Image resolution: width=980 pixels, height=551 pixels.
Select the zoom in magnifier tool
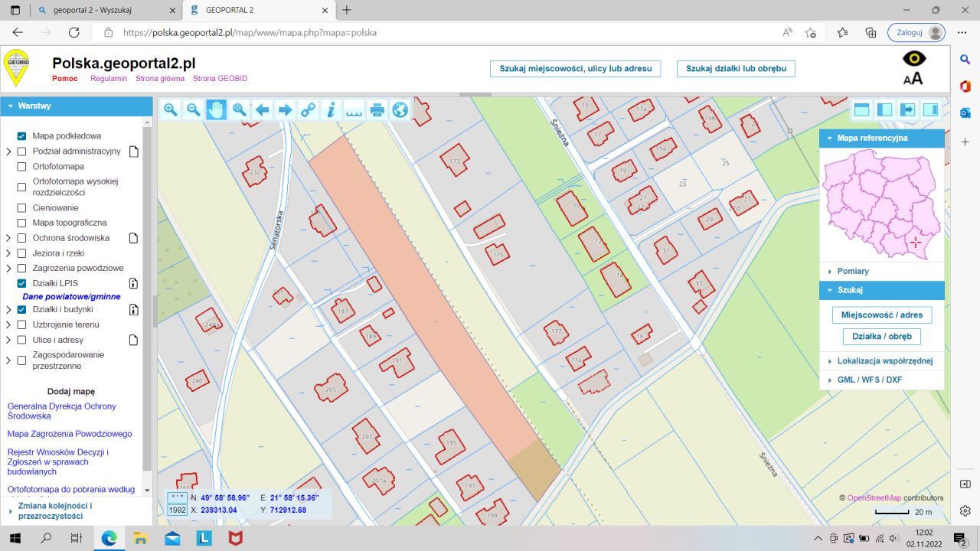tap(171, 110)
